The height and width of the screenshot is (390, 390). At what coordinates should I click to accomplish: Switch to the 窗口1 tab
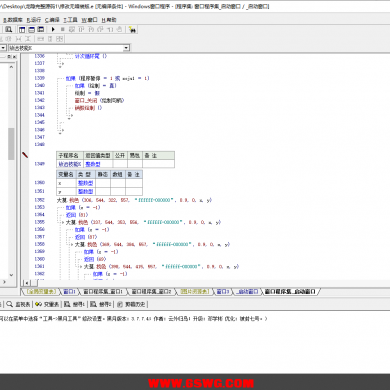[x=69, y=292]
